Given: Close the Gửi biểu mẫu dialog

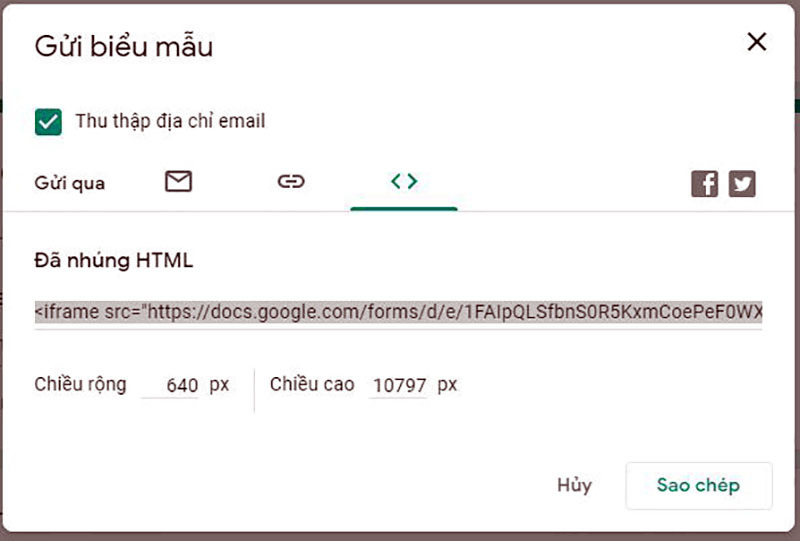Looking at the screenshot, I should tap(757, 42).
